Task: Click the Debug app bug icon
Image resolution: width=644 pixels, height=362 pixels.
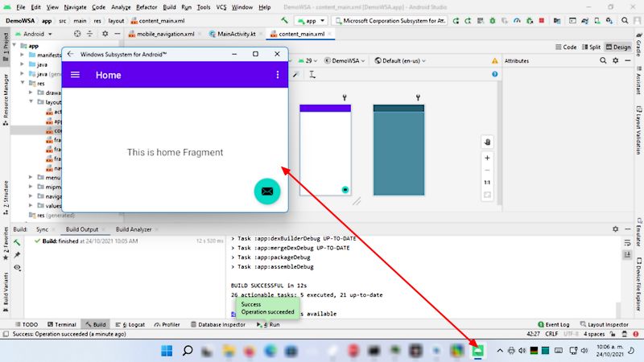Action: click(493, 21)
